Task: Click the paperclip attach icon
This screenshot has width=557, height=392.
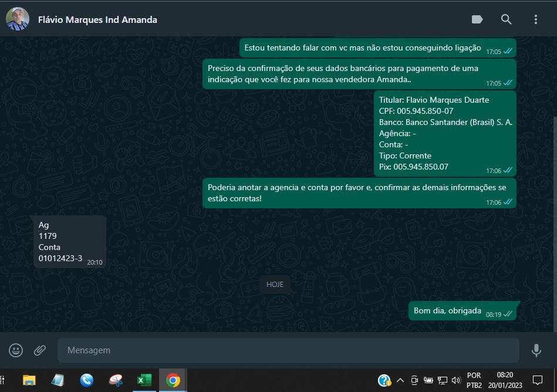Action: (40, 350)
